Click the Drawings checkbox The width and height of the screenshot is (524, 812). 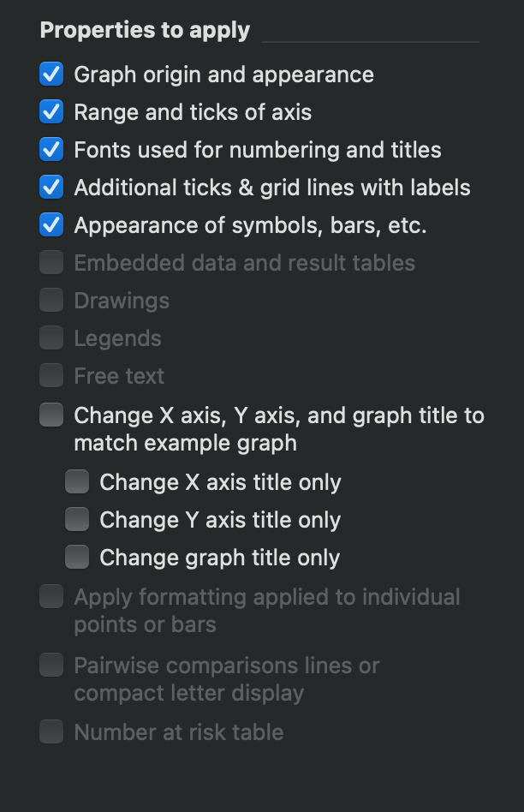tap(51, 301)
